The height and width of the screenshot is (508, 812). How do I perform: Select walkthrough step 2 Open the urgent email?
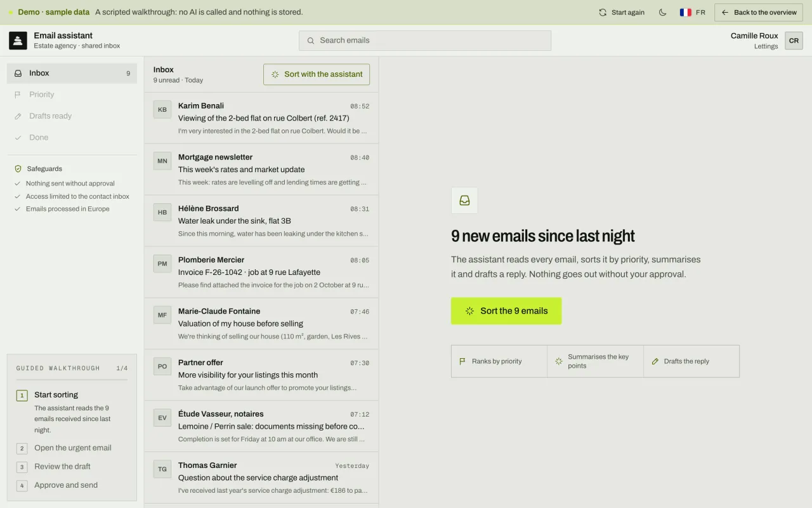click(x=72, y=448)
